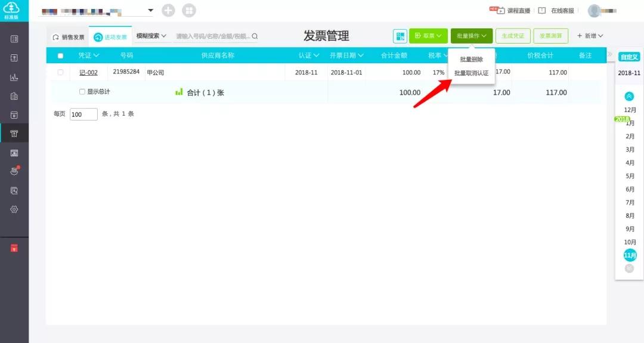Collapse the 批量操作 dropdown
Image resolution: width=644 pixels, height=343 pixels.
[472, 36]
